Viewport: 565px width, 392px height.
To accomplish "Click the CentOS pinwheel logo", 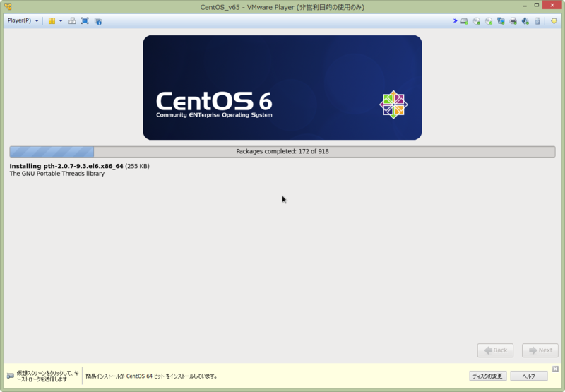I will pyautogui.click(x=393, y=105).
